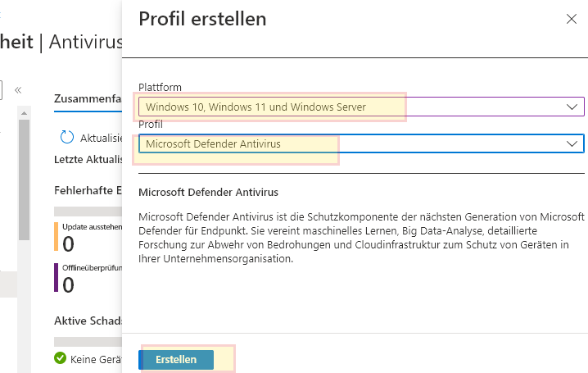Click the Update ausstehend count 0
This screenshot has width=588, height=373.
pyautogui.click(x=69, y=243)
